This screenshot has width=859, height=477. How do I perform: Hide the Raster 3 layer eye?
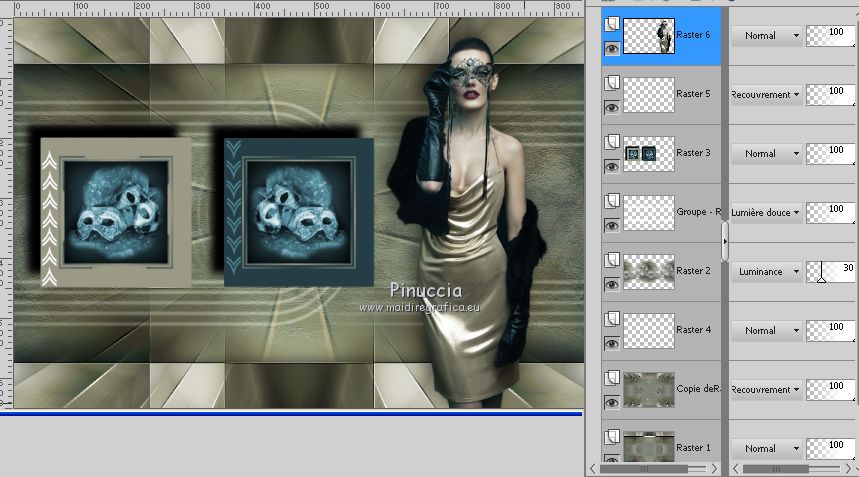pyautogui.click(x=611, y=166)
